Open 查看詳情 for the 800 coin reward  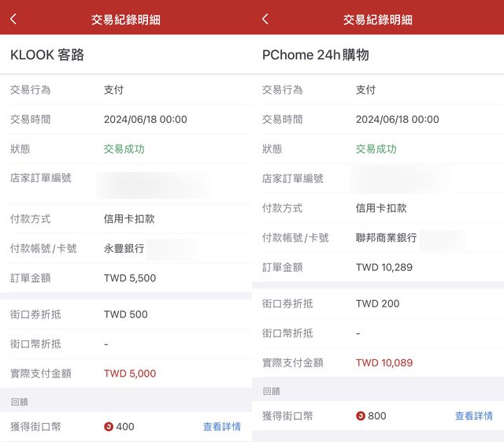coord(473,416)
